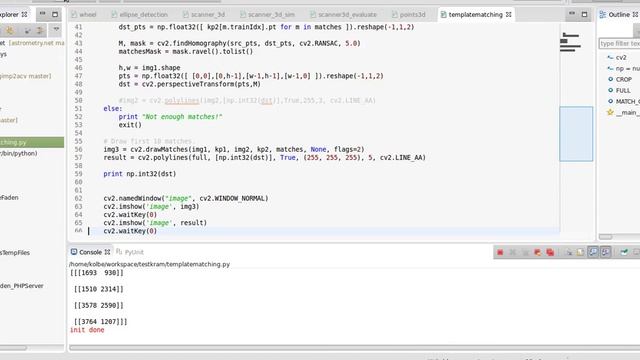The image size is (640, 360).
Task: Open the Outline view tab
Action: click(x=618, y=15)
